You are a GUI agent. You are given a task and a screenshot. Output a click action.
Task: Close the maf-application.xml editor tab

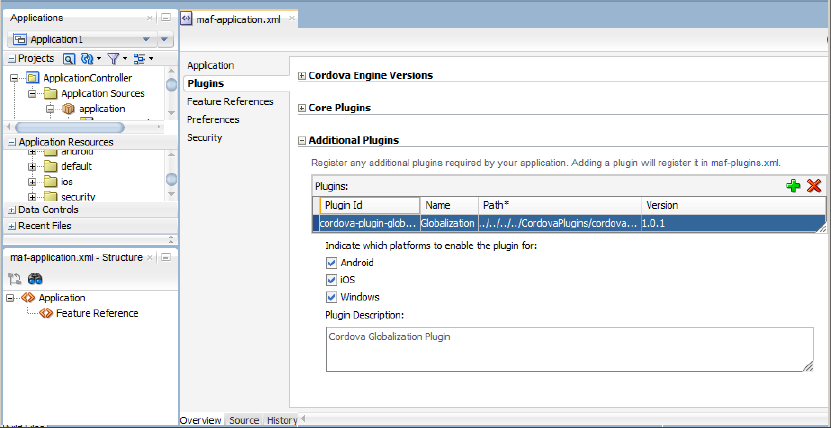[291, 20]
